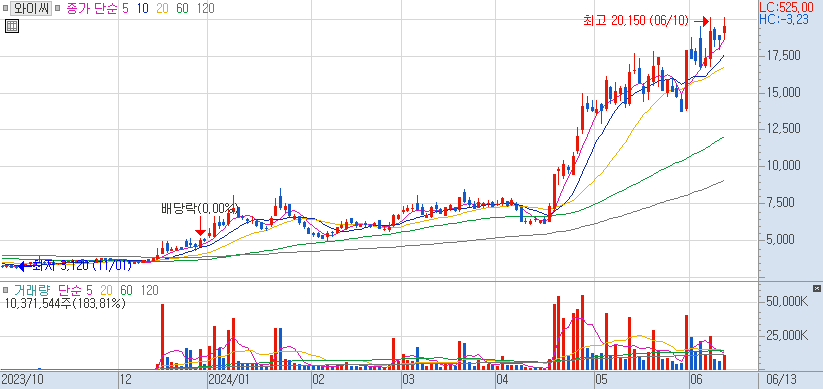
Task: Click the 12 month date axis label
Action: click(x=126, y=380)
